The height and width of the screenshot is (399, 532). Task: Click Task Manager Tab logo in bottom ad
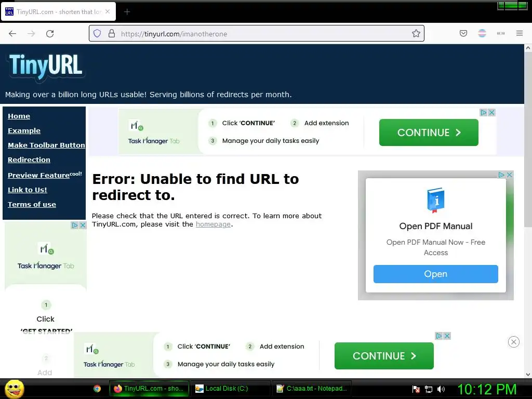pos(109,356)
